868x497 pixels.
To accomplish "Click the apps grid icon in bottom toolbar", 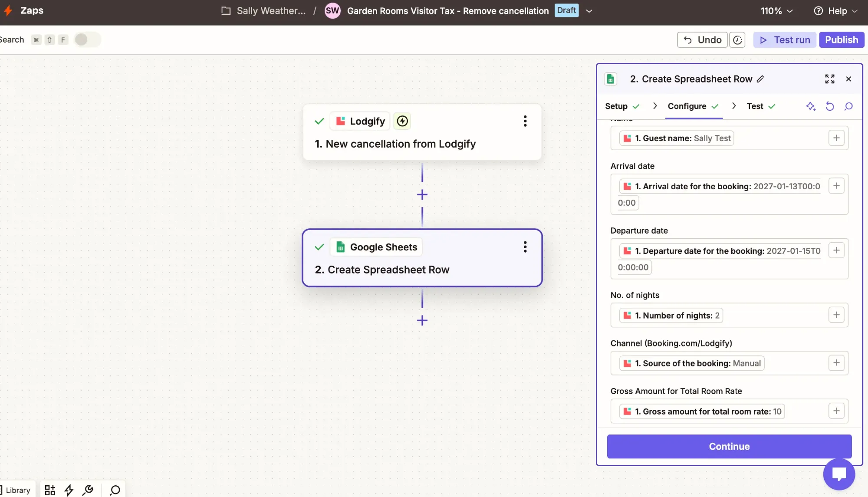I will click(50, 490).
